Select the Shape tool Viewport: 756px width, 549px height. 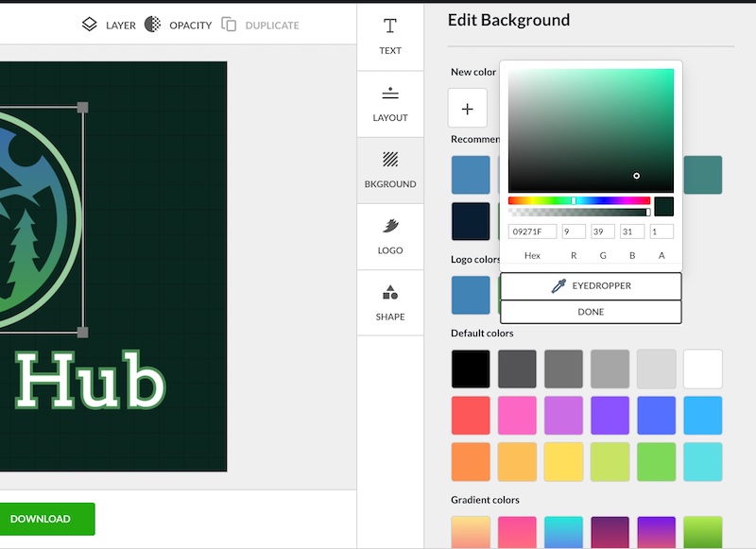pos(390,302)
